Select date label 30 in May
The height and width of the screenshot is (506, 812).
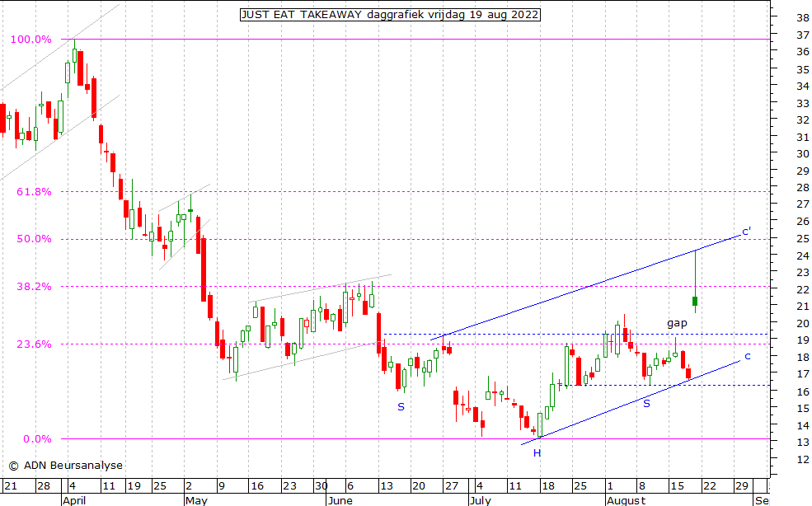click(x=322, y=485)
